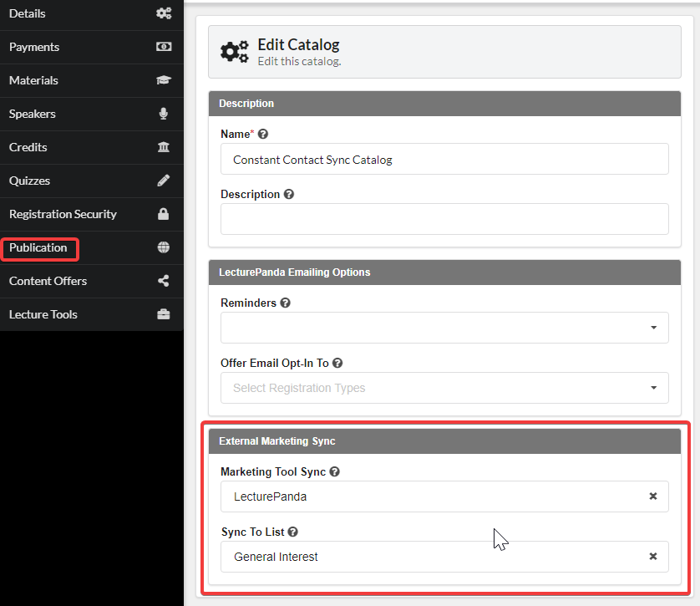The height and width of the screenshot is (606, 700).
Task: Show help for Sync To List
Action: [293, 532]
